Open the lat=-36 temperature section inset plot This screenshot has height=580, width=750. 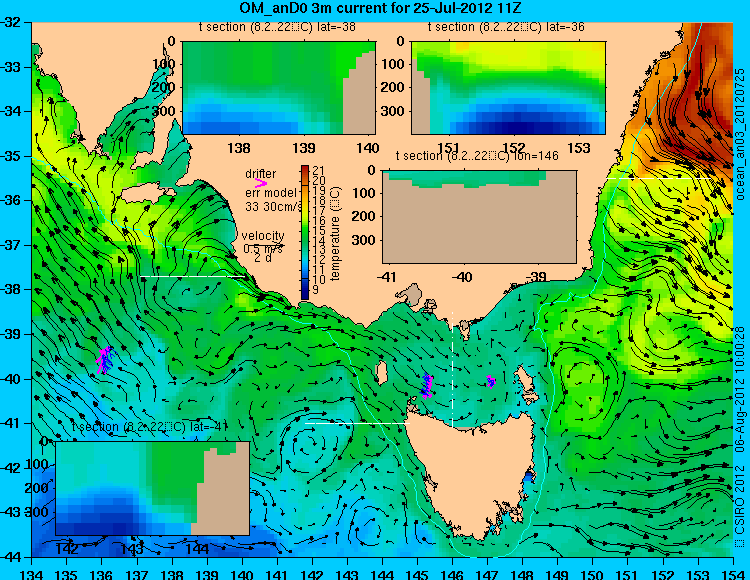[x=508, y=88]
